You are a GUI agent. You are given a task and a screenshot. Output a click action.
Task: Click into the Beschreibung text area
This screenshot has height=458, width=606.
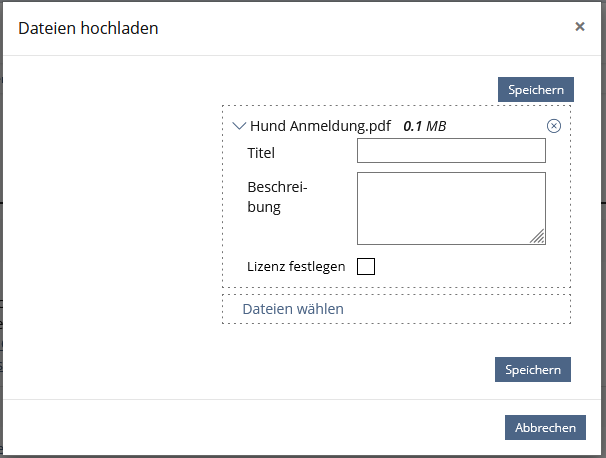point(451,208)
